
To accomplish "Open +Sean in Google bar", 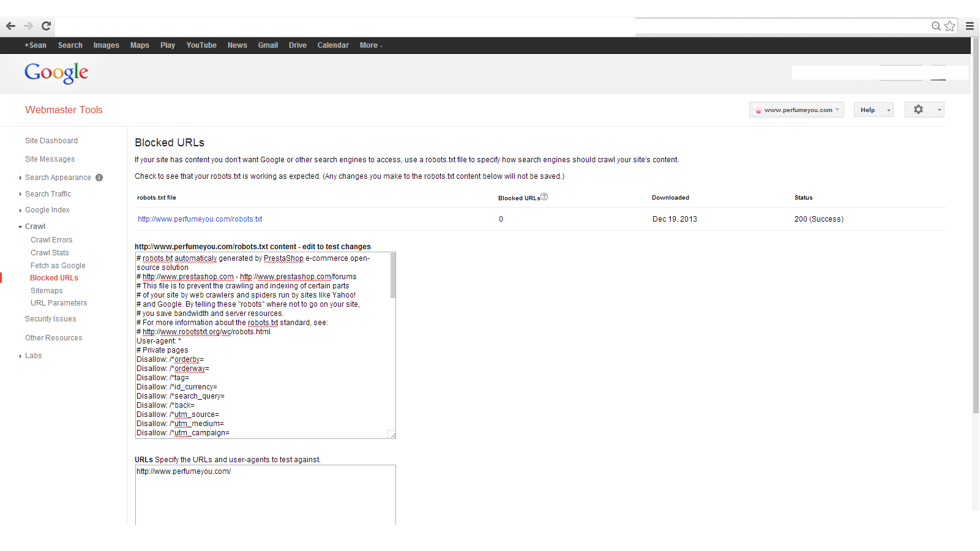I will pyautogui.click(x=36, y=45).
